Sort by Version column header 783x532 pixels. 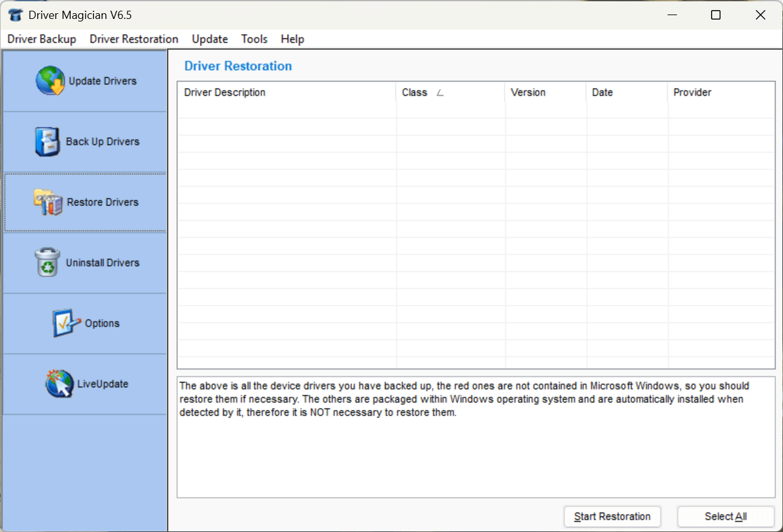(546, 92)
